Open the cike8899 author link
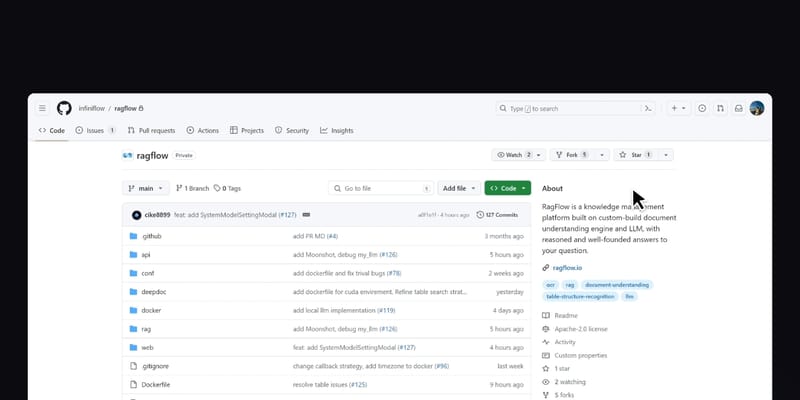This screenshot has width=800, height=400. (157, 215)
